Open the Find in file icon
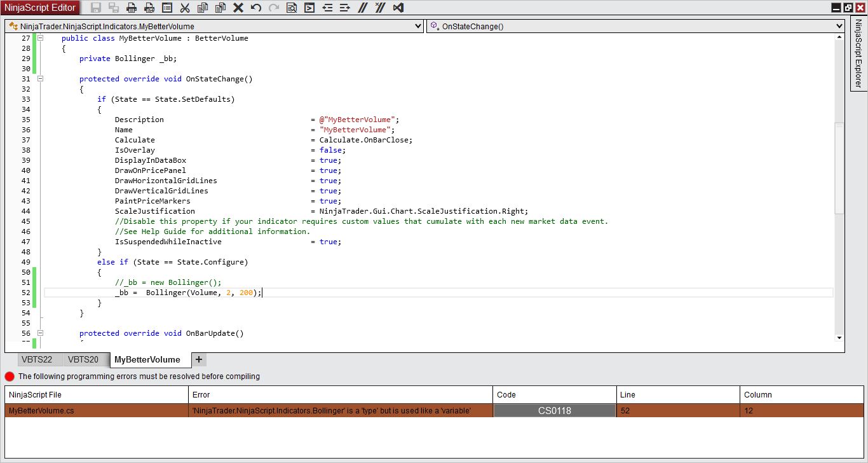Screen dimensions: 868x463 point(292,8)
